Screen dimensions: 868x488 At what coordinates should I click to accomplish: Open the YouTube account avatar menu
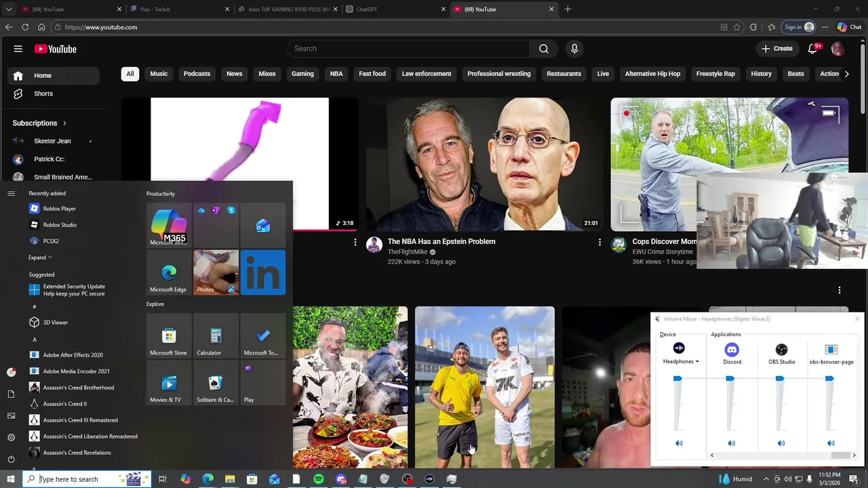tap(837, 49)
